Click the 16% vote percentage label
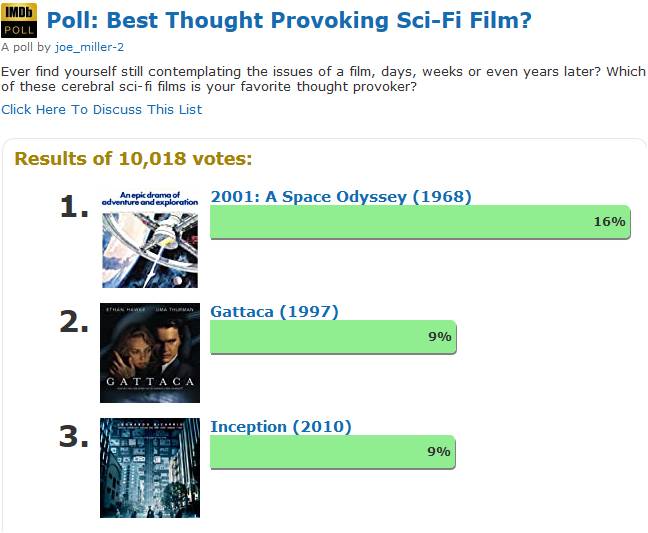648x533 pixels. pos(609,221)
